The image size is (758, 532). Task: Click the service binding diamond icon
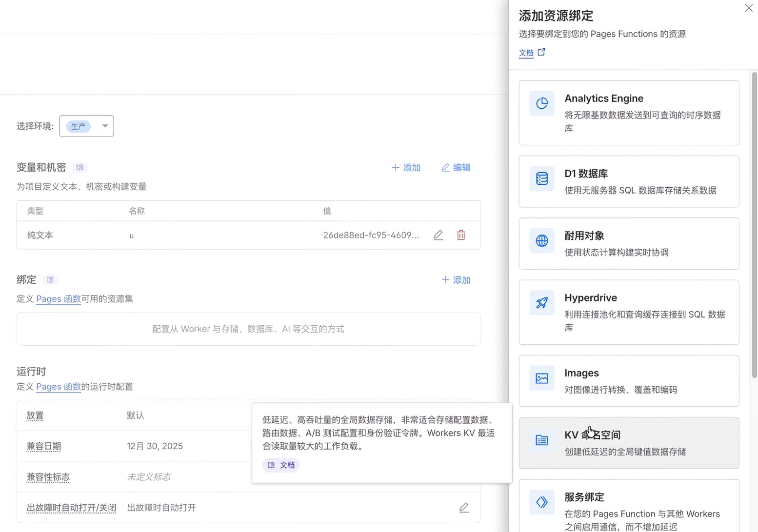[x=542, y=502]
